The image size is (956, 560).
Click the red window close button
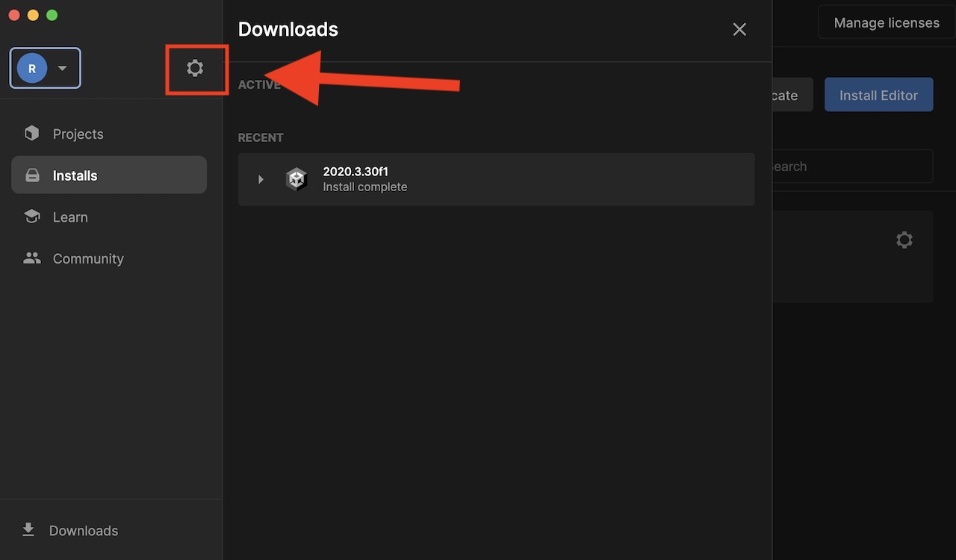click(13, 15)
